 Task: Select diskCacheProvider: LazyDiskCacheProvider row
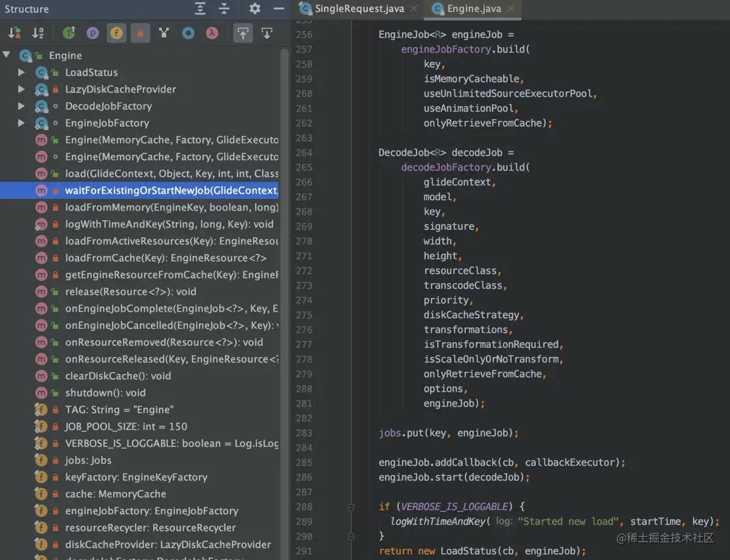click(x=139, y=545)
